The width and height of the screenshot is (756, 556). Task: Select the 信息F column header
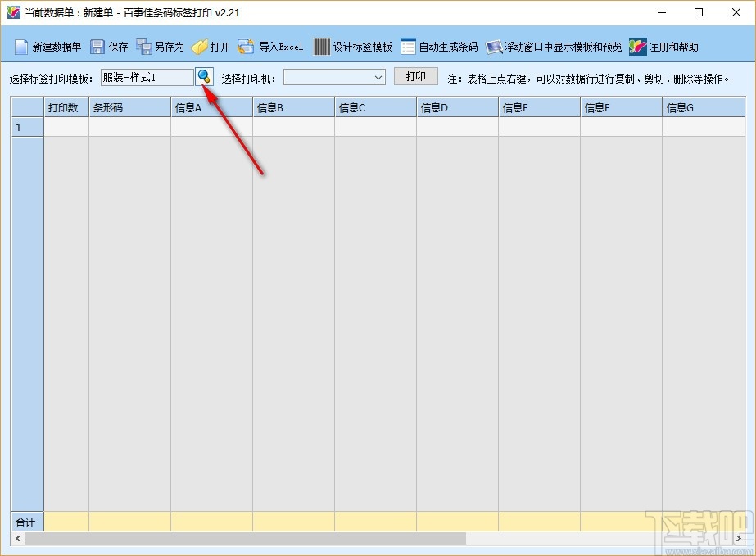622,107
